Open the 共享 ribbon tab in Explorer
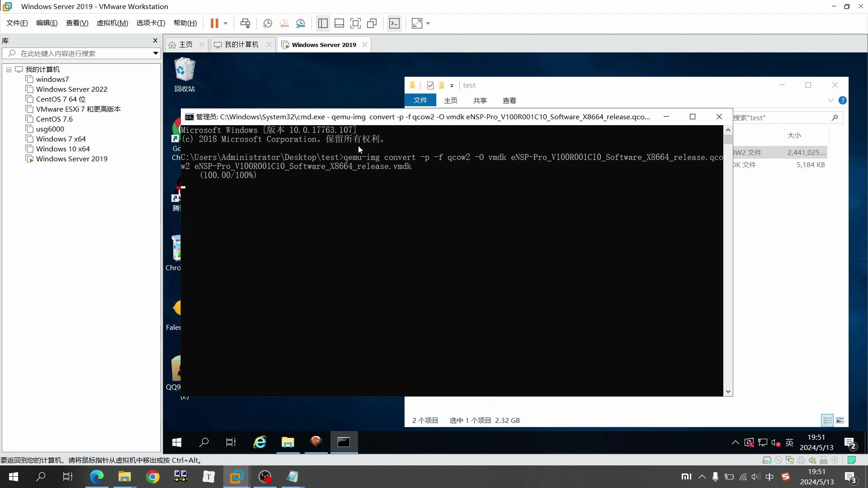The width and height of the screenshot is (868, 488). (480, 100)
